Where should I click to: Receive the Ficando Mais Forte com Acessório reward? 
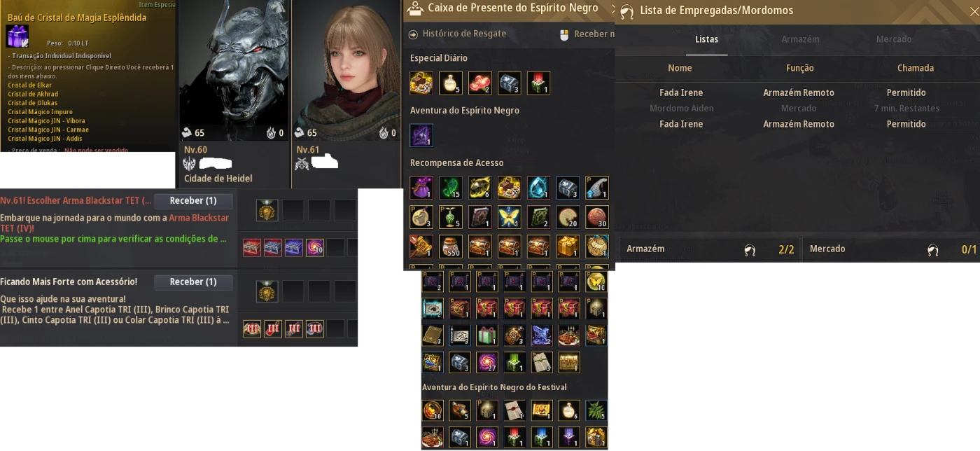193,282
